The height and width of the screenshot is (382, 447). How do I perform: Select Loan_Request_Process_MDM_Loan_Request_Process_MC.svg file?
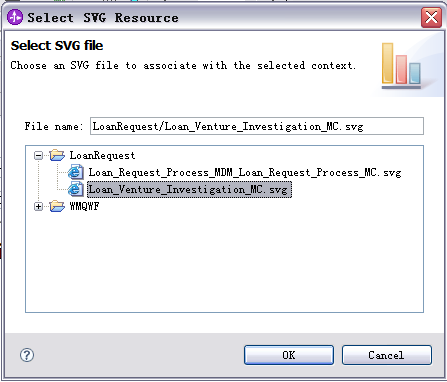245,172
